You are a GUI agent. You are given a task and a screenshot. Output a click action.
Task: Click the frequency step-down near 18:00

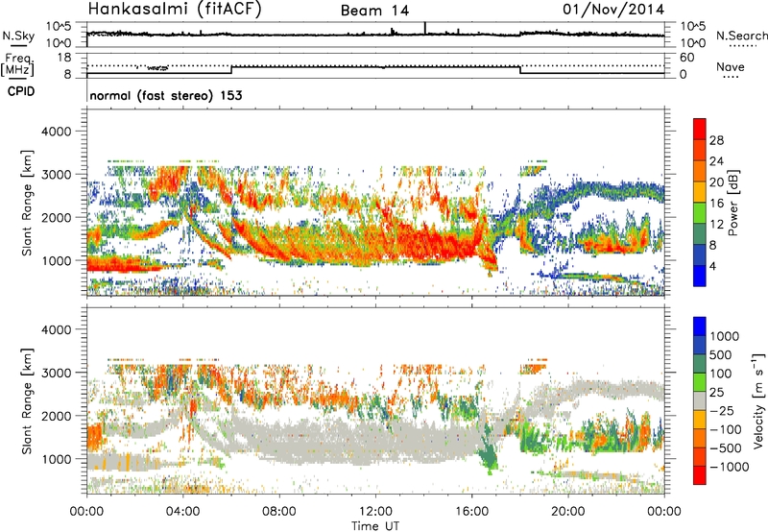coord(520,69)
